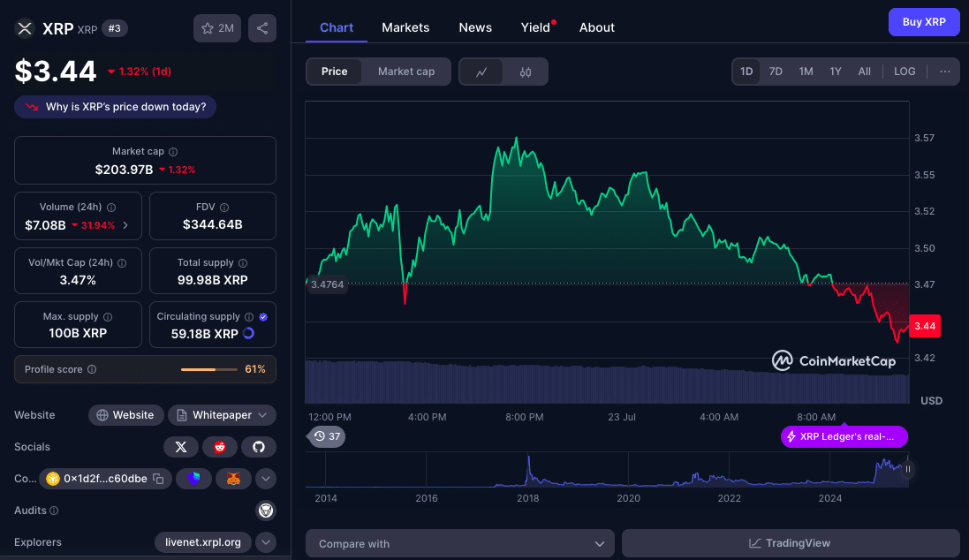Open chart more options ellipsis
The height and width of the screenshot is (560, 969).
pos(945,72)
